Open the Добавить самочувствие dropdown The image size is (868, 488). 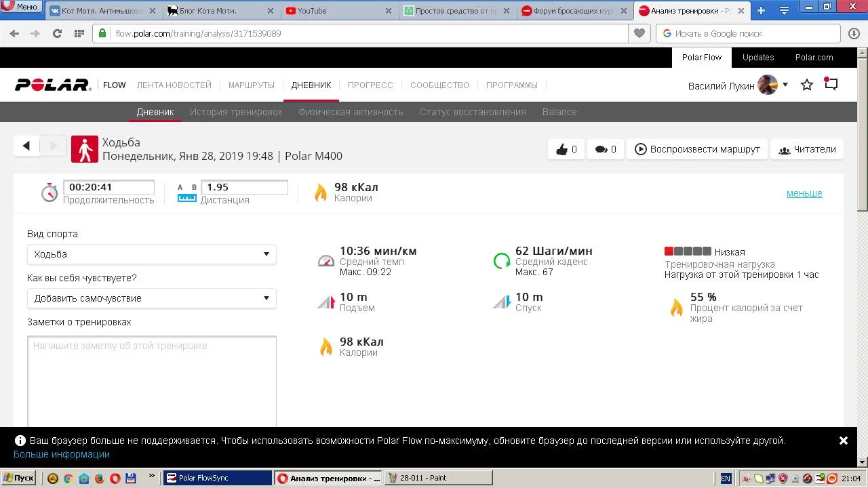click(x=151, y=298)
